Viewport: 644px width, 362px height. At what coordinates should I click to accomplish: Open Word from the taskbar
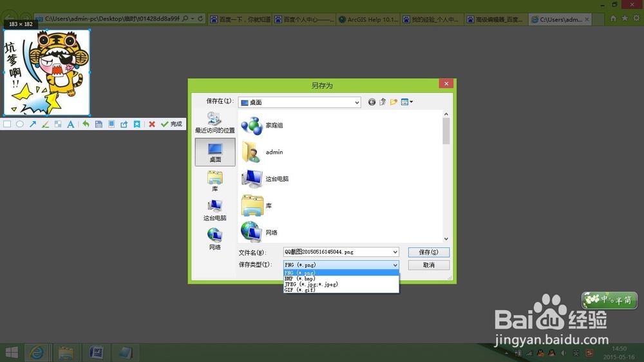point(96,352)
